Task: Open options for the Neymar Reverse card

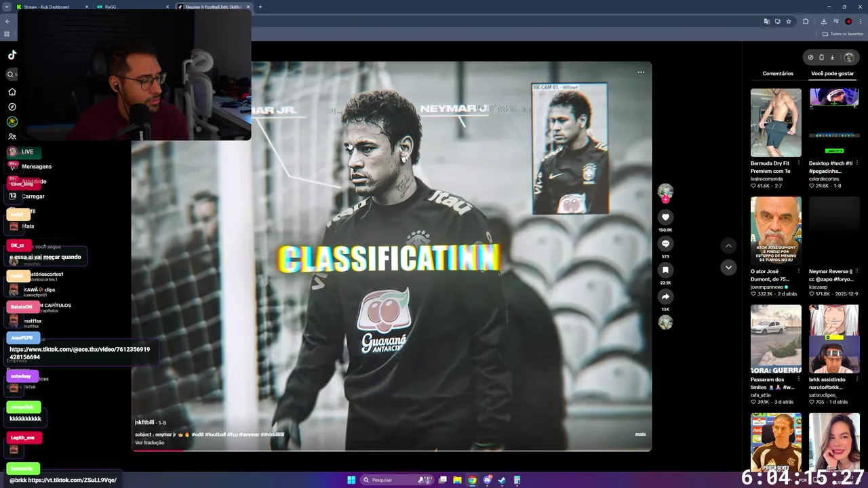Action: tap(857, 271)
